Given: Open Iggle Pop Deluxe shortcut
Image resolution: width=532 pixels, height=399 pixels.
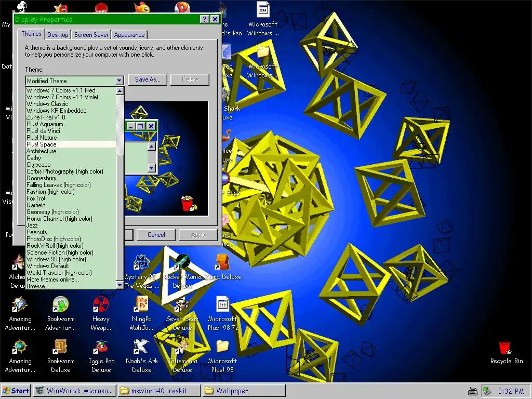Looking at the screenshot, I should coord(101,347).
